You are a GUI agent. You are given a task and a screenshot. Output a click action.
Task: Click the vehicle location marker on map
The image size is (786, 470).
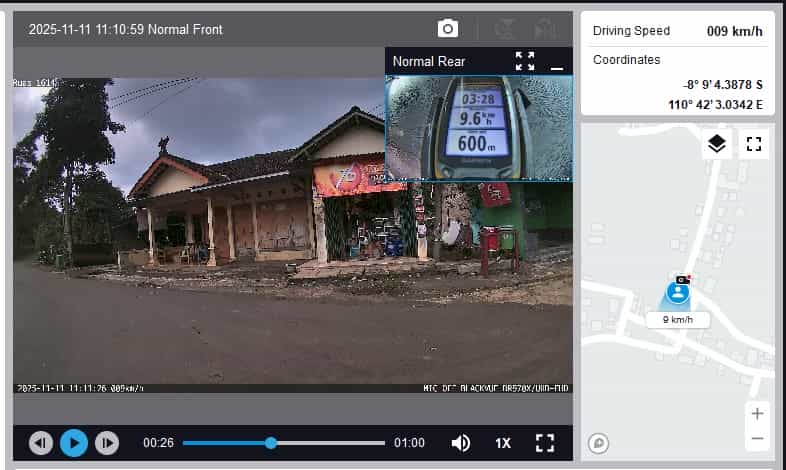point(679,293)
